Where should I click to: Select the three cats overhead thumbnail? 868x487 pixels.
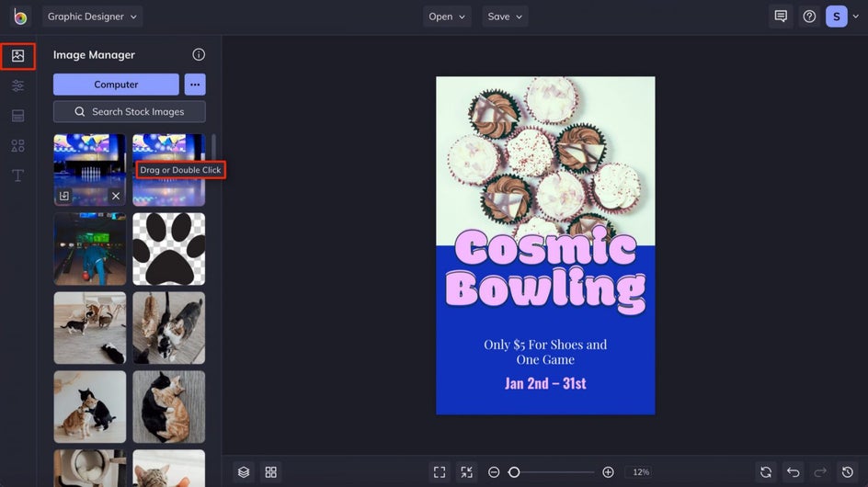tap(169, 328)
